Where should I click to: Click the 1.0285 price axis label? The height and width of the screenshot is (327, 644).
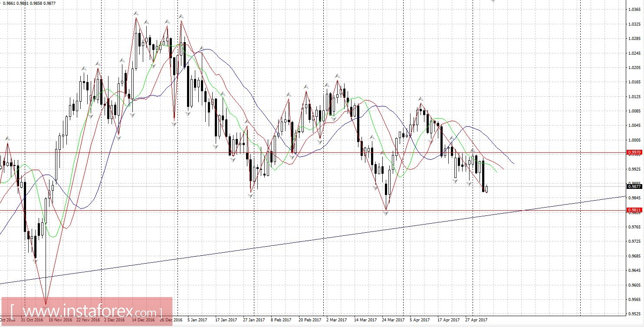(x=634, y=39)
